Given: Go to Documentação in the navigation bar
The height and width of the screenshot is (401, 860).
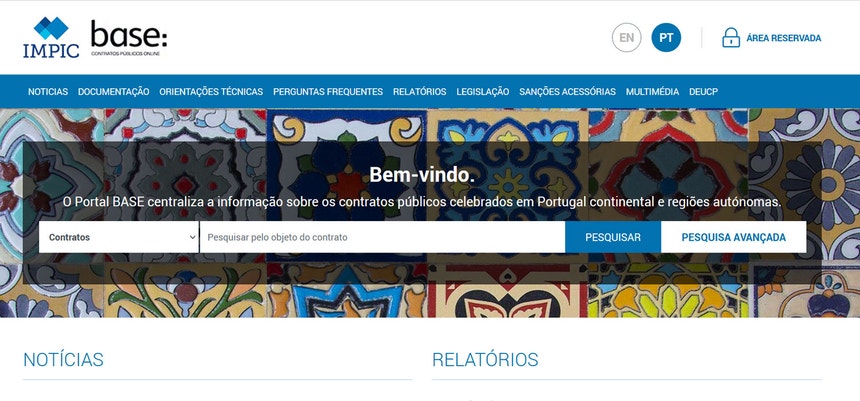Looking at the screenshot, I should point(114,92).
